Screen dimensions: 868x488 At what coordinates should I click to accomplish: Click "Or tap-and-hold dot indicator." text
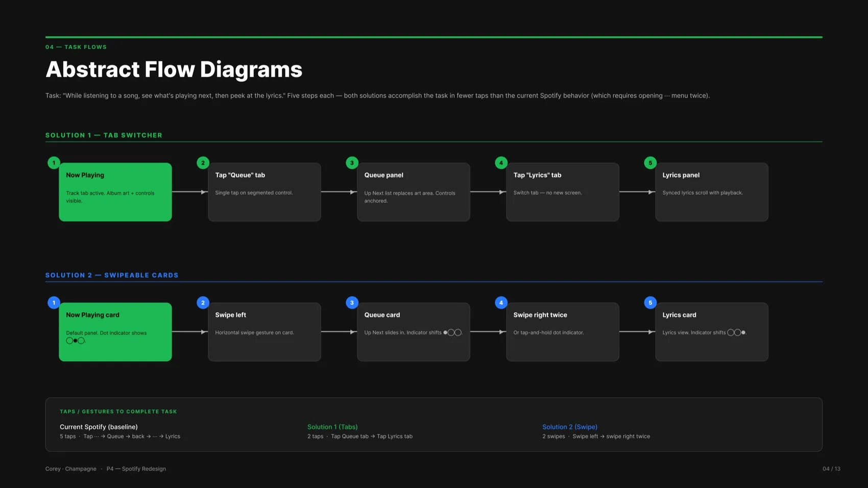(x=548, y=333)
